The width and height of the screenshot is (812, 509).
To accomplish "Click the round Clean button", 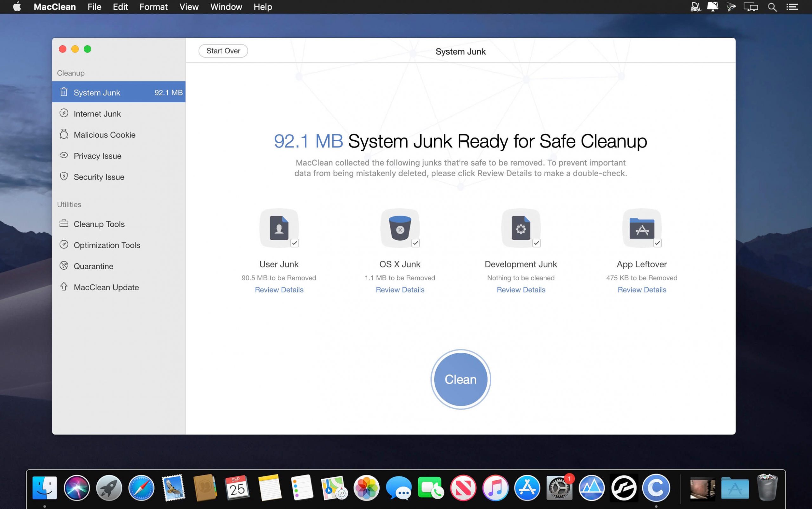I will 460,379.
